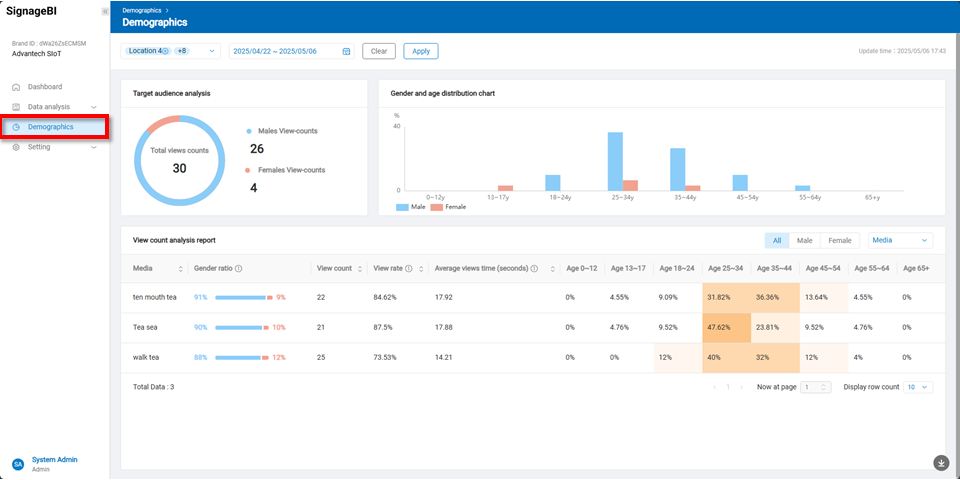Select the Female gender filter

tap(839, 240)
